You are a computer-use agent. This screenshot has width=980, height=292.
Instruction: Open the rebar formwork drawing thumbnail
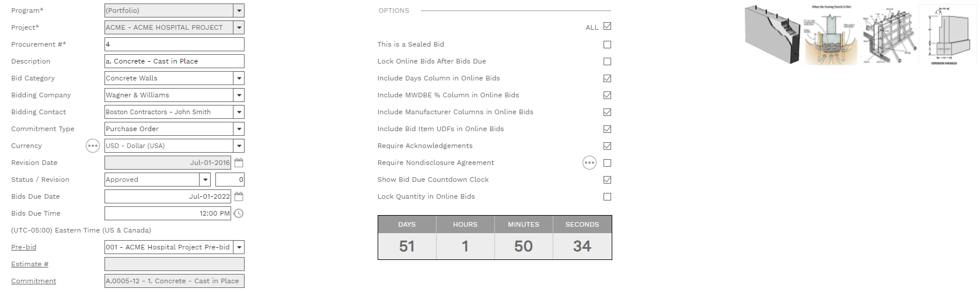click(888, 34)
